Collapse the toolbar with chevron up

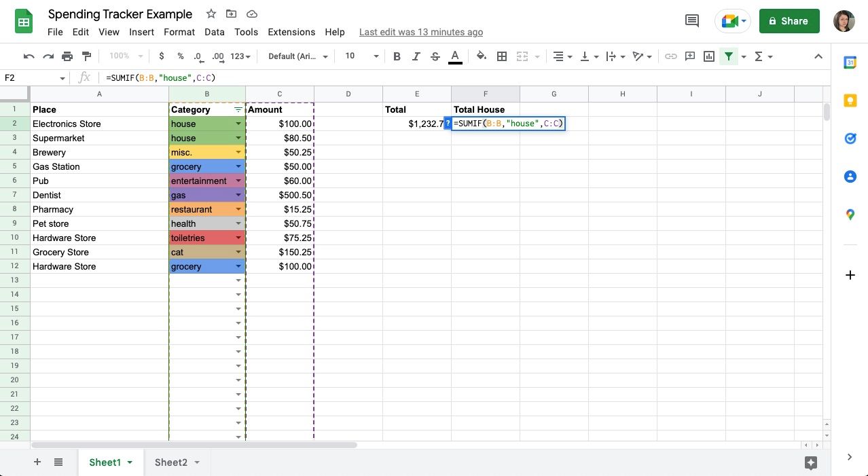pos(818,56)
